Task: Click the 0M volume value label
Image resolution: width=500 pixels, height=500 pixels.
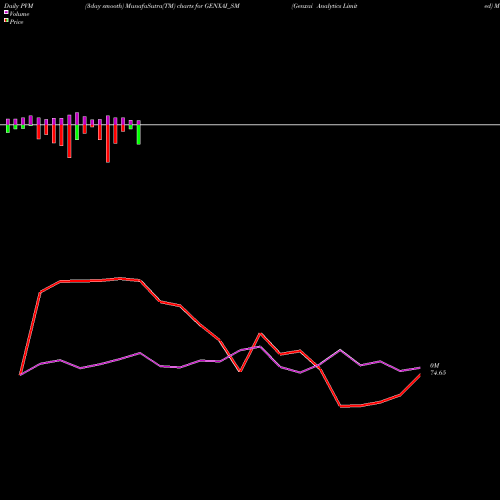Action: click(x=434, y=366)
